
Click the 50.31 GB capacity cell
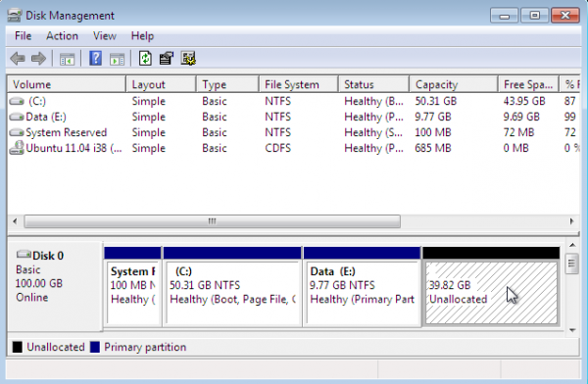coord(435,101)
